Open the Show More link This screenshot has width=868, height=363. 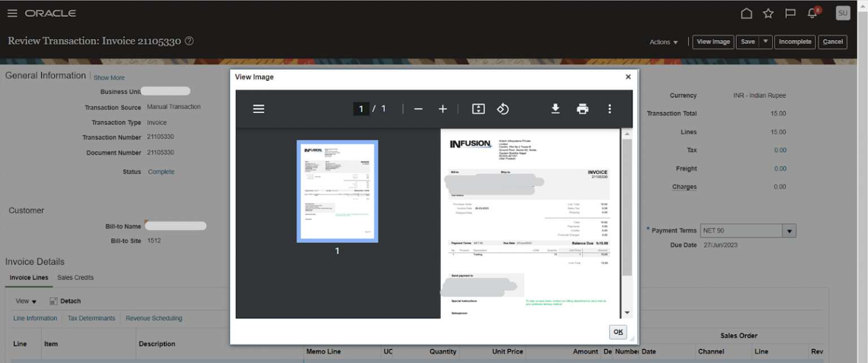108,77
